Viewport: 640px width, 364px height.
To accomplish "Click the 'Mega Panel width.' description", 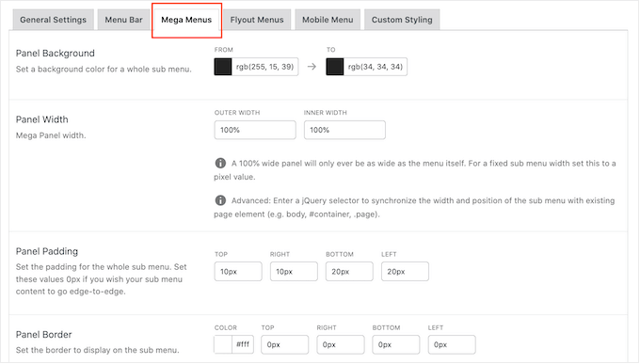I will [51, 135].
